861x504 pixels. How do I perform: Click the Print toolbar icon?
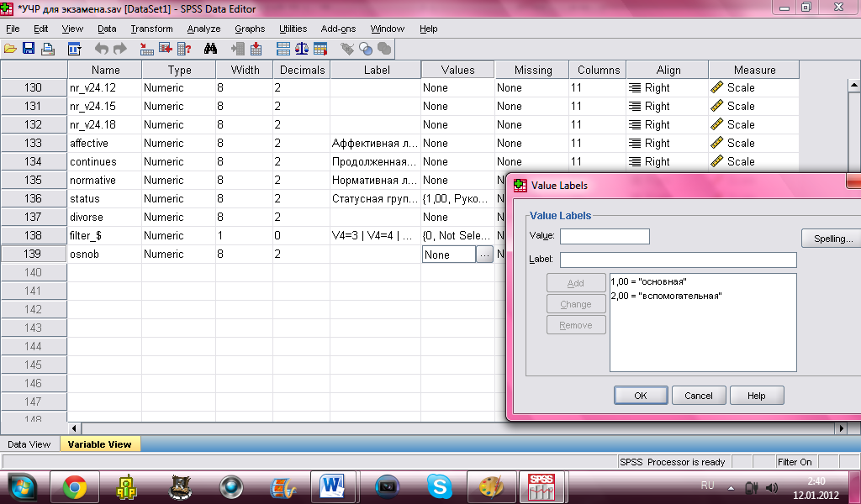[48, 49]
